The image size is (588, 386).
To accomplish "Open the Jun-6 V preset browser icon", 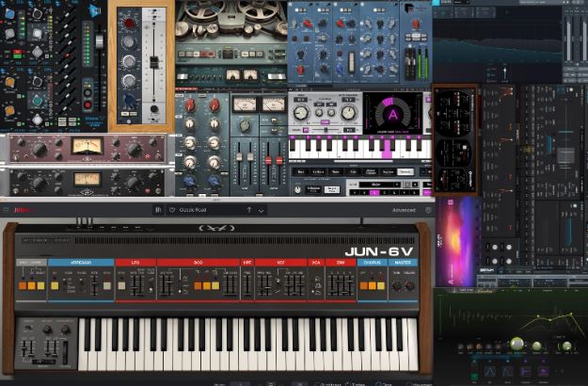I will [158, 210].
